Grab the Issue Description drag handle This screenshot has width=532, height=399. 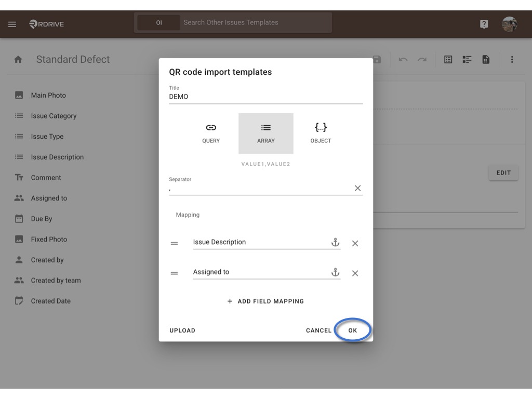point(174,243)
